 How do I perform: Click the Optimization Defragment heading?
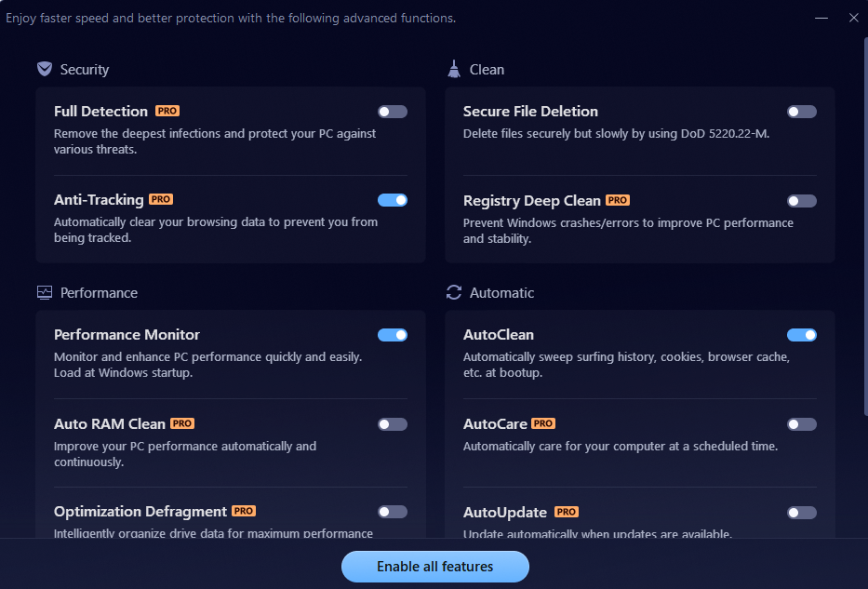point(140,512)
